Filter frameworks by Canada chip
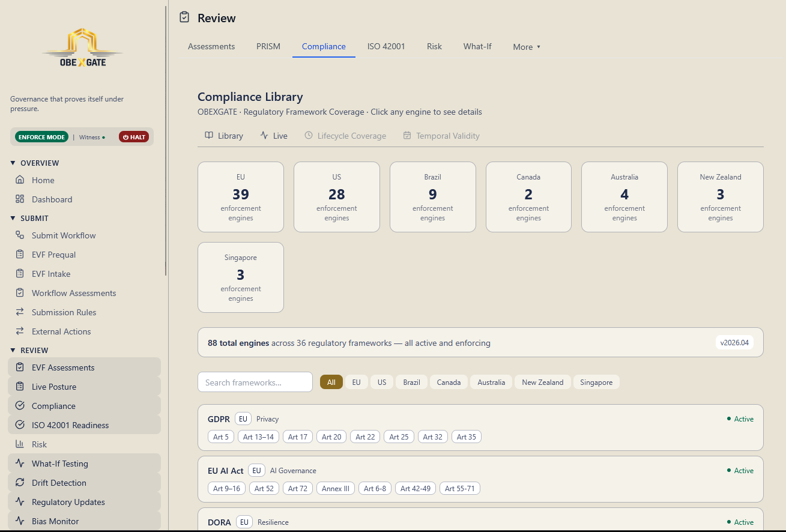The height and width of the screenshot is (532, 786). [449, 382]
